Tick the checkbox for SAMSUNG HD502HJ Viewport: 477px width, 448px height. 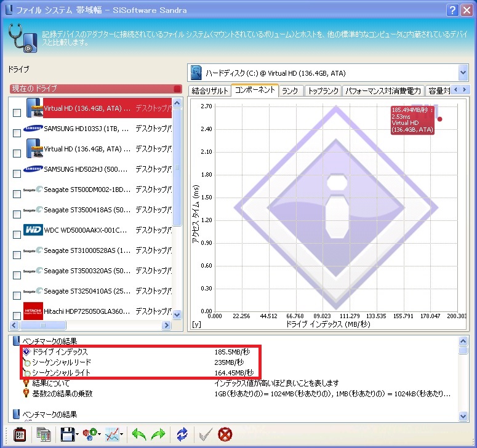[17, 174]
